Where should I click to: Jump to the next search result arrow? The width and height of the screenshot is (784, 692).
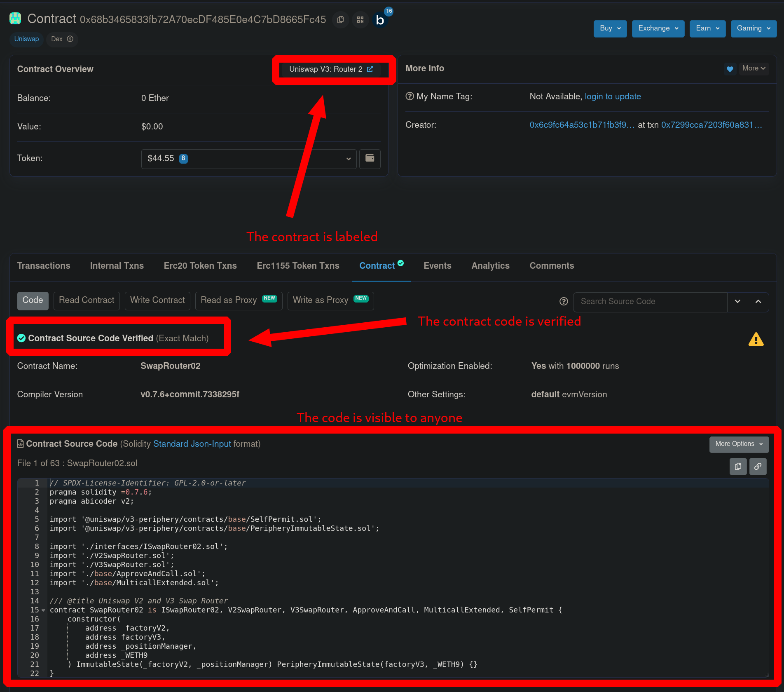(737, 301)
